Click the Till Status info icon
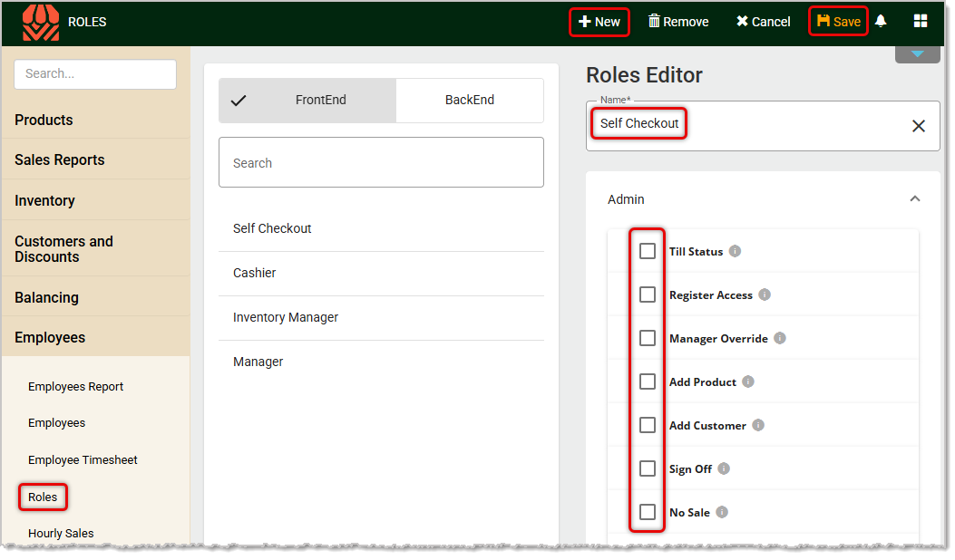The width and height of the screenshot is (955, 560). pyautogui.click(x=736, y=251)
